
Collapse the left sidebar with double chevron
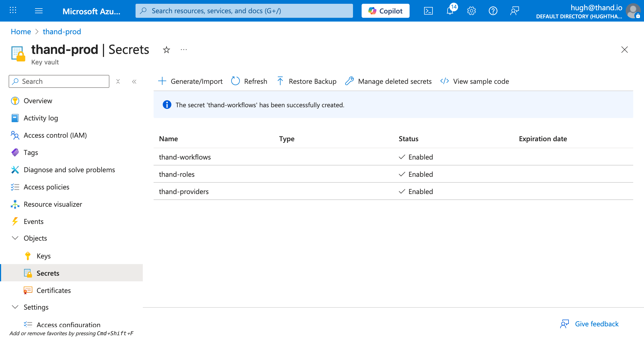tap(134, 81)
